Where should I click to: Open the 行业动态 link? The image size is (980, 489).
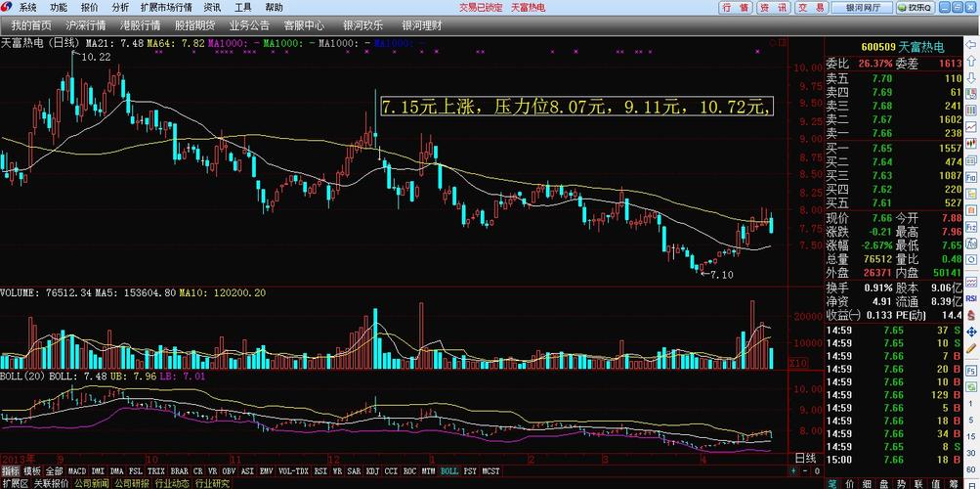coord(172,483)
